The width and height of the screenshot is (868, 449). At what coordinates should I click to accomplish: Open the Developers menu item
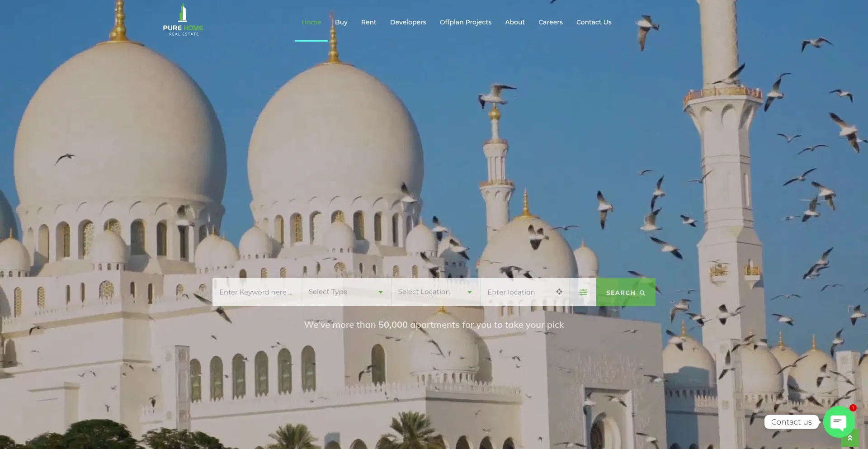click(x=408, y=22)
